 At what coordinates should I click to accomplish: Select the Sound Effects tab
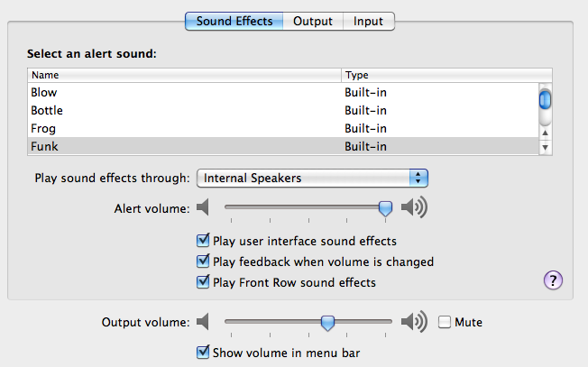pyautogui.click(x=234, y=21)
